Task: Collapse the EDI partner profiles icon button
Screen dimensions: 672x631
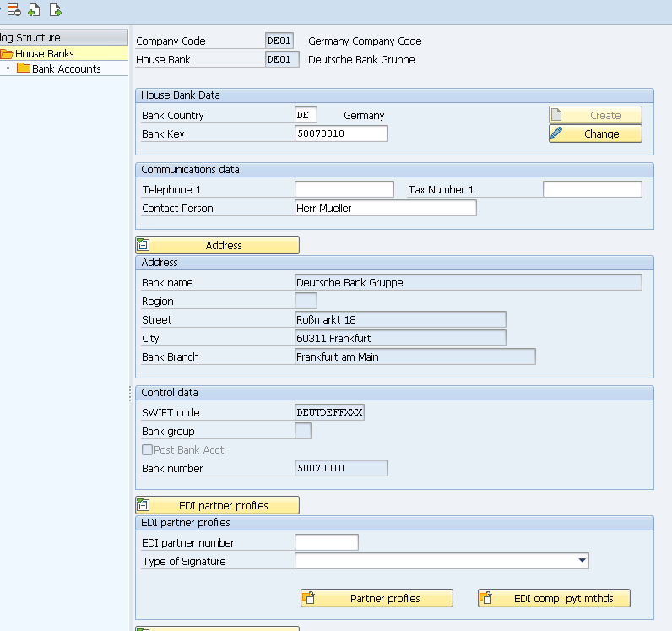Action: point(143,505)
